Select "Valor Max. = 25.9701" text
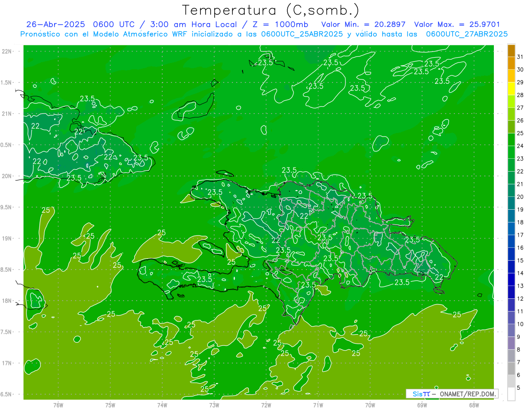Image resolution: width=532 pixels, height=411 pixels. [457, 24]
